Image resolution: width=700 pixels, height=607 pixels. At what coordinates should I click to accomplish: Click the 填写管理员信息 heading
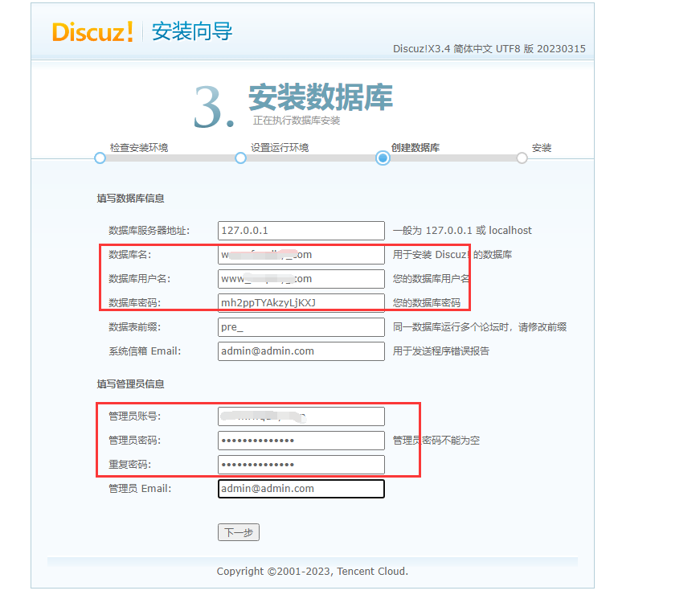click(x=130, y=384)
